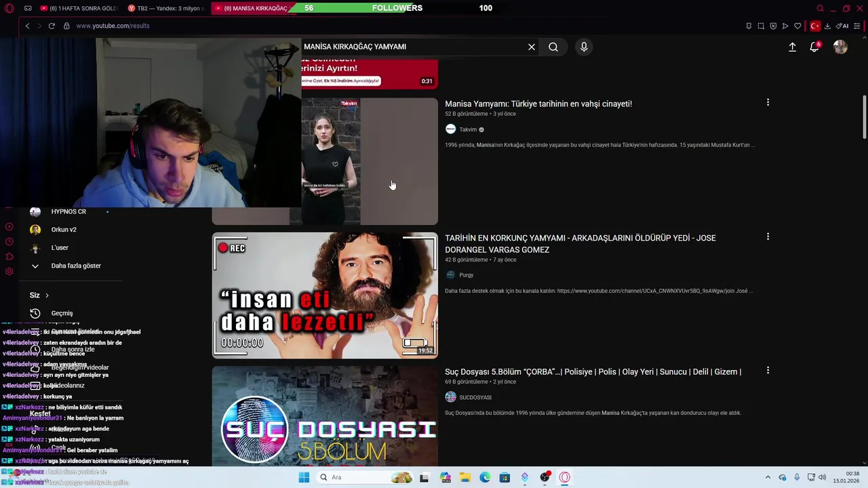Play the Suç Dosyası 5.Bölüm thumbnail
Viewport: 868px width, 488px height.
point(325,416)
